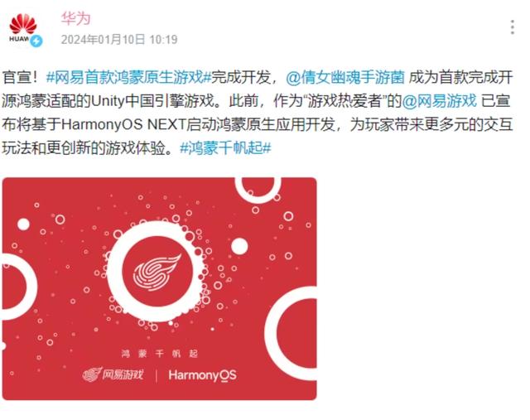Click the half white ring on image's left edge
The height and width of the screenshot is (420, 530).
tap(18, 287)
